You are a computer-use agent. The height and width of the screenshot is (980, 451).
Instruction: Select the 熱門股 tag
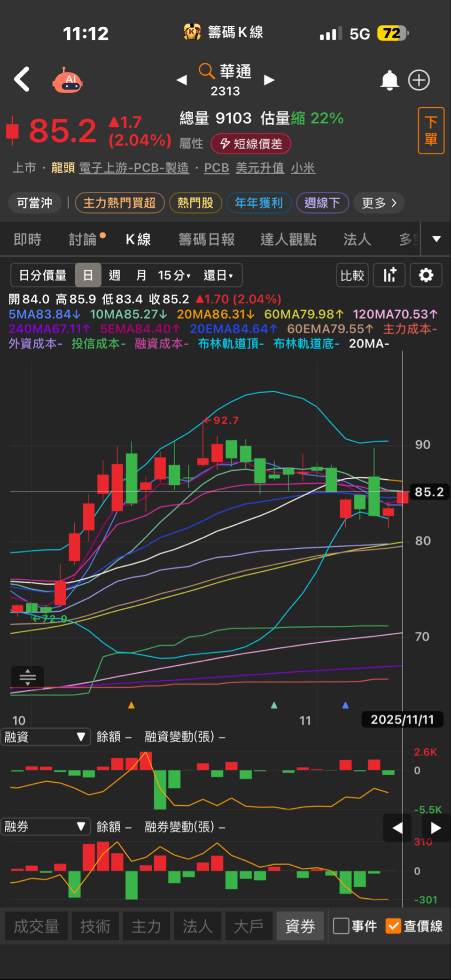(195, 203)
